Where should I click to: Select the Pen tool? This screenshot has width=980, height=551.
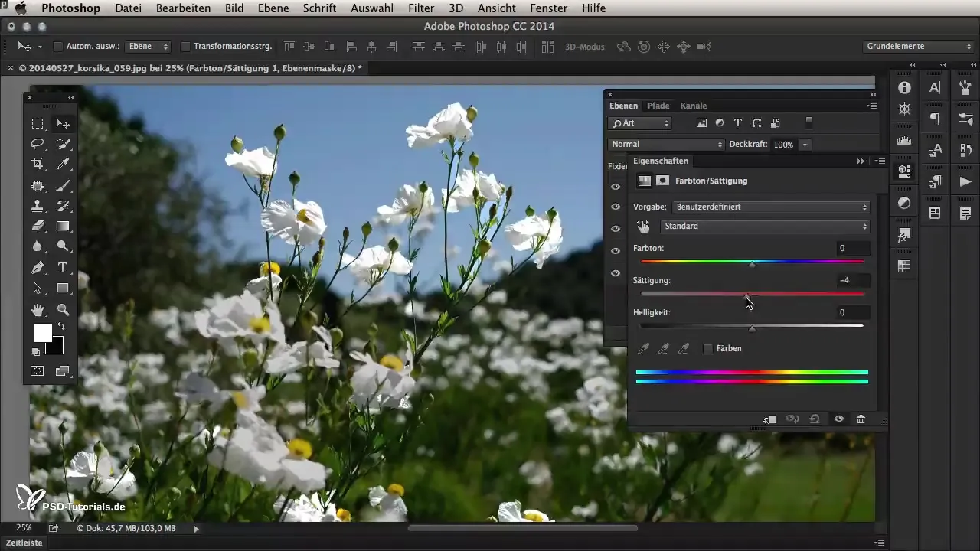(38, 268)
